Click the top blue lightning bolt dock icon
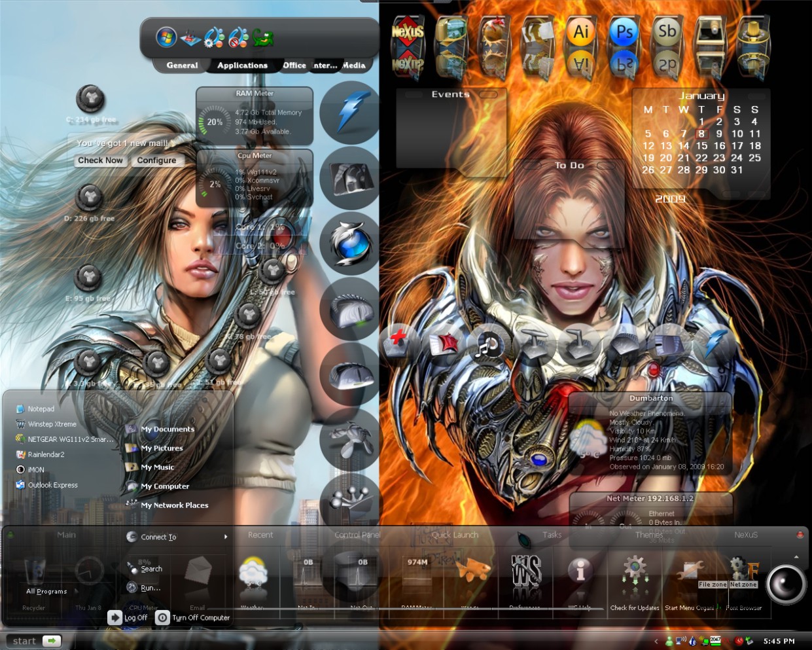The image size is (812, 650). pos(351,113)
